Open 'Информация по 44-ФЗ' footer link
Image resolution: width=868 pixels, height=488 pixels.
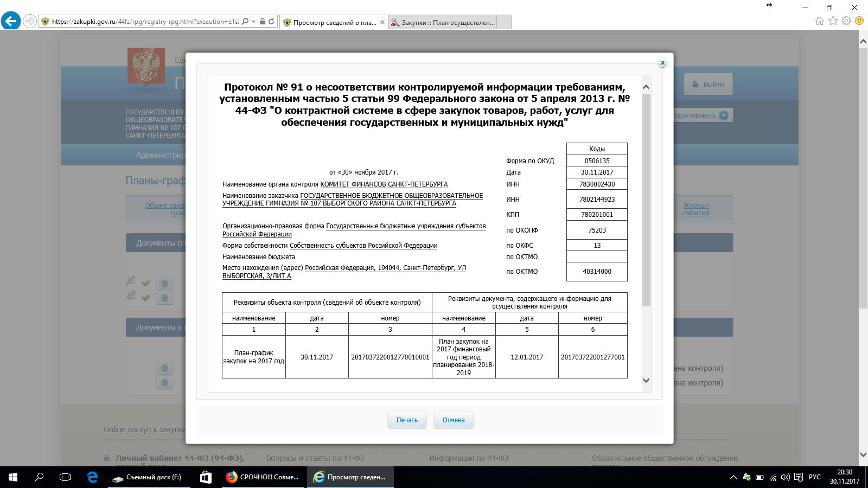point(469,458)
